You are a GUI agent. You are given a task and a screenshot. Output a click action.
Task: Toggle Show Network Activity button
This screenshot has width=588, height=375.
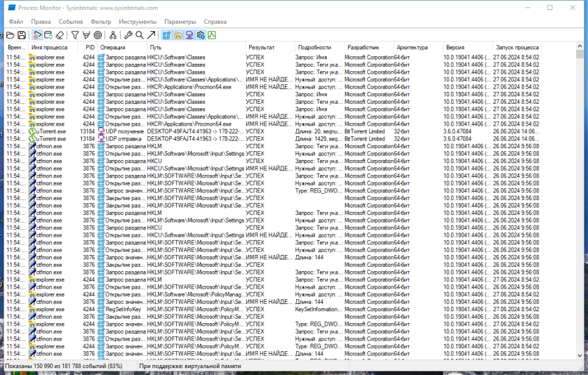click(189, 35)
